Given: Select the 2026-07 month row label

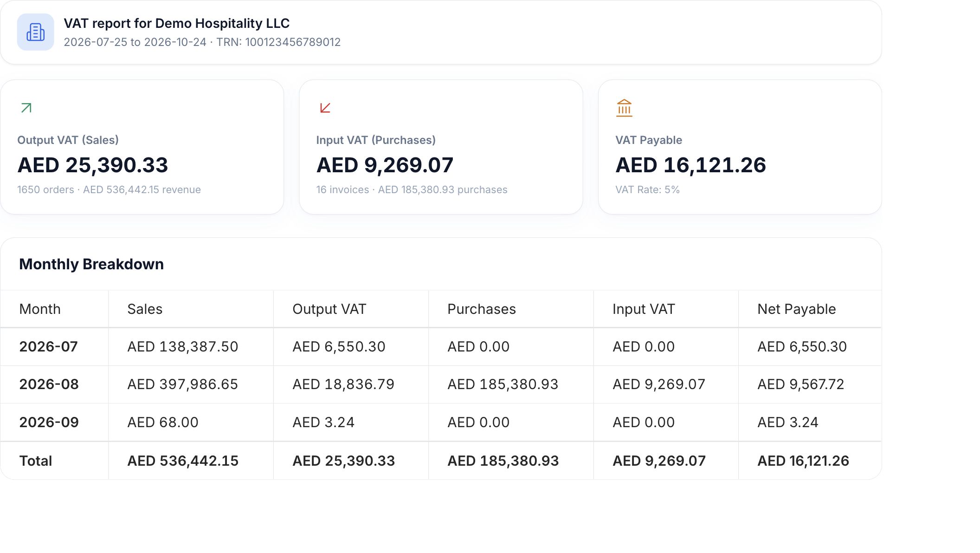Looking at the screenshot, I should point(48,347).
